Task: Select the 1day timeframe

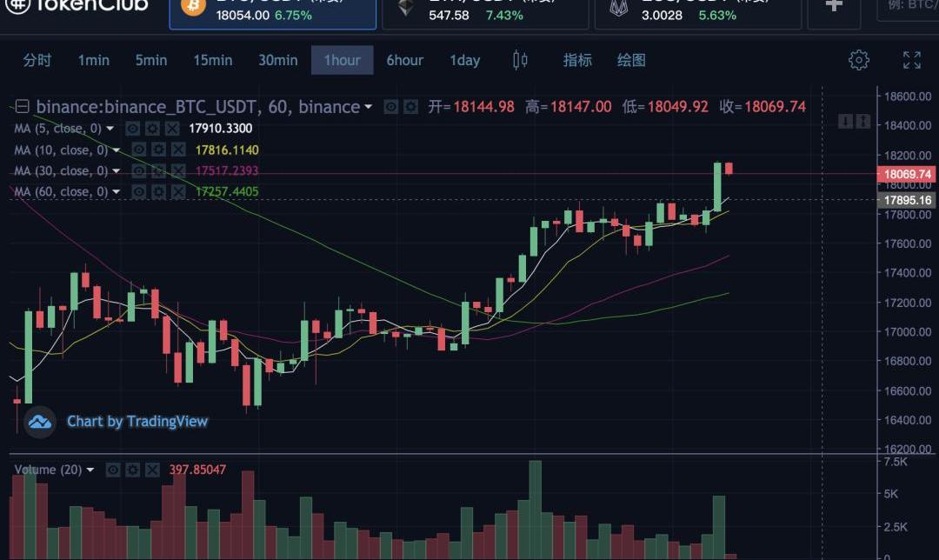Action: tap(464, 60)
